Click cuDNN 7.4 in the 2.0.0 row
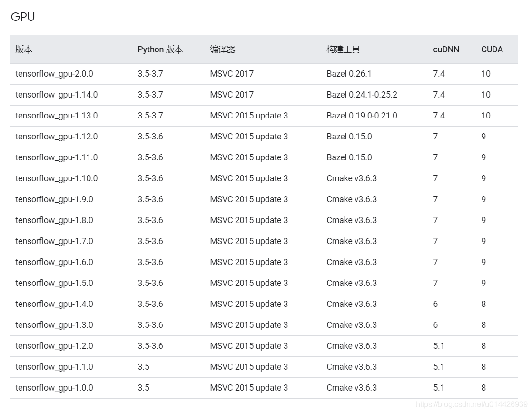Screen dimensions: 532x413 tap(439, 74)
